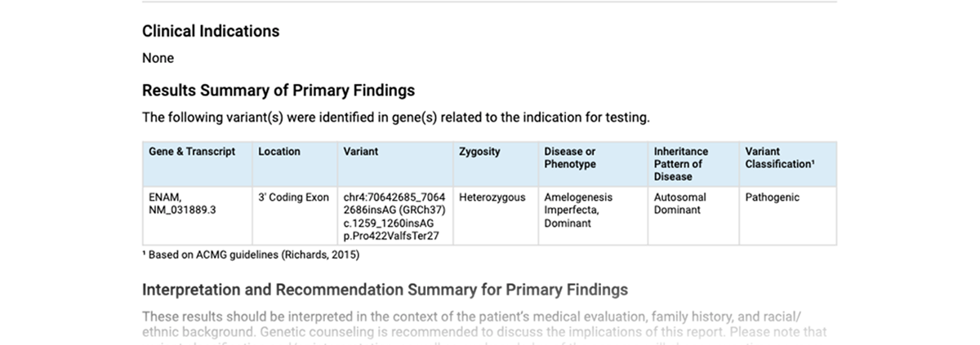
Task: Click the Location column header
Action: [279, 152]
